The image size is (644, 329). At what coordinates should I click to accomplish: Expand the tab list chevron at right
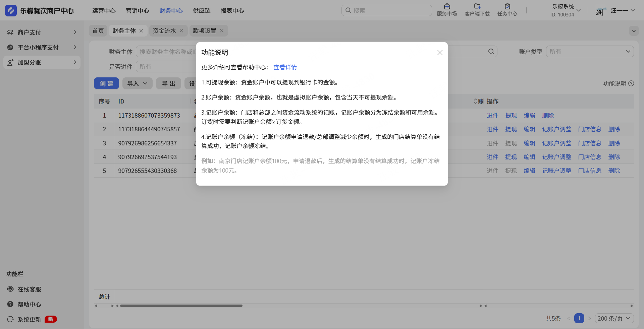[x=634, y=31]
